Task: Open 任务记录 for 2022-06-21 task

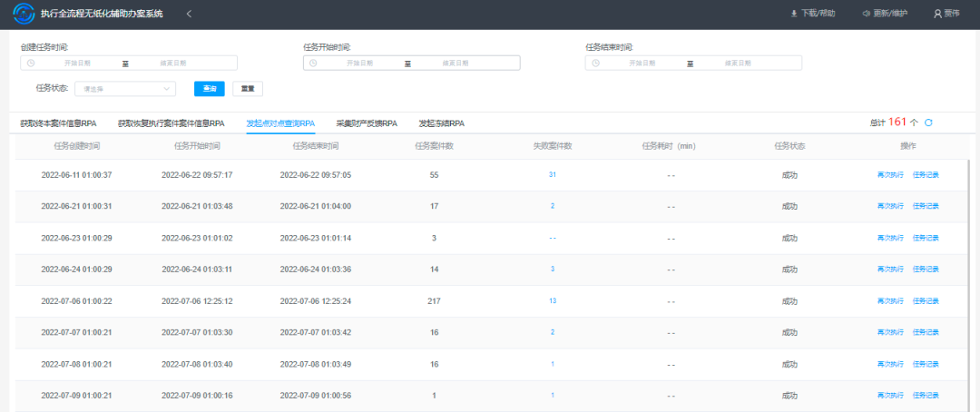Action: pos(926,206)
